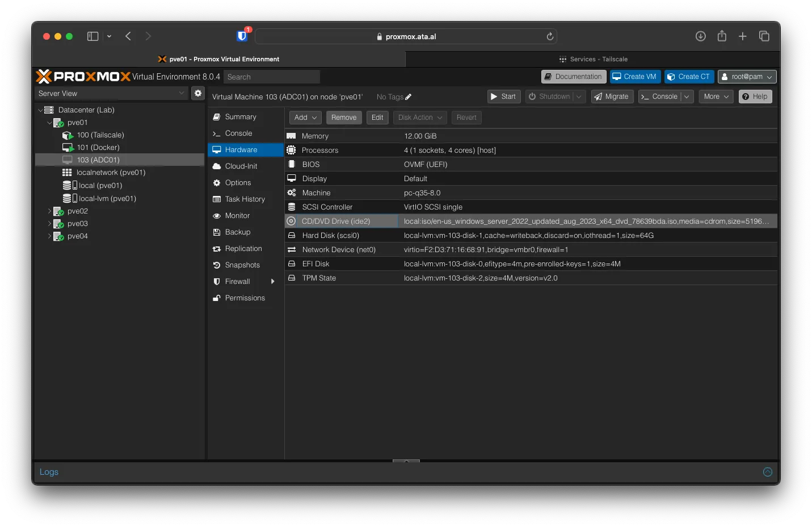Reload the proxmox.ata.al page
The image size is (812, 527).
click(550, 36)
